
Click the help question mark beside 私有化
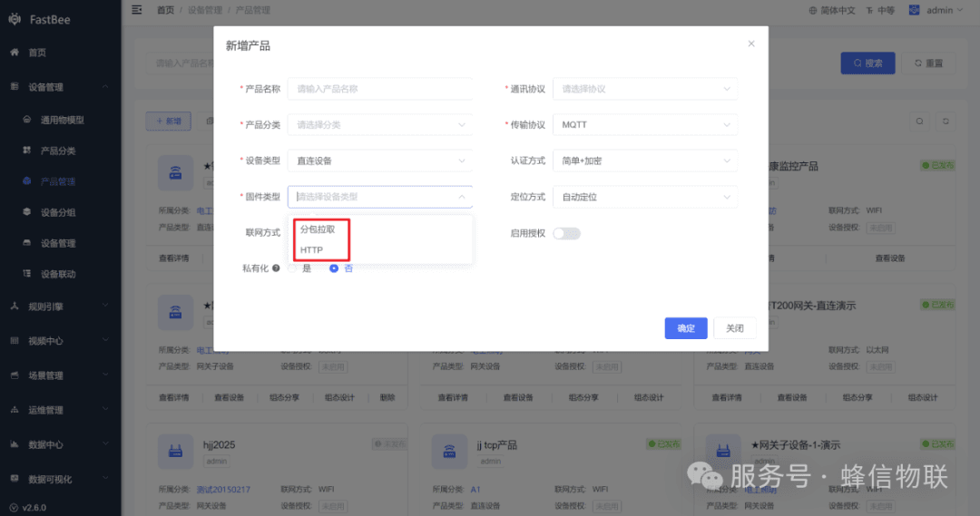(276, 268)
